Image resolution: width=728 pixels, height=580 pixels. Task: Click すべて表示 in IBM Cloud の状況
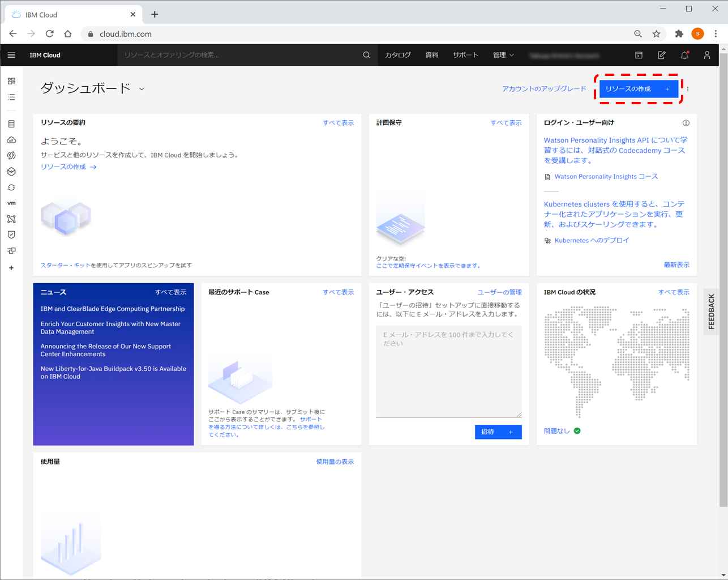tap(674, 292)
